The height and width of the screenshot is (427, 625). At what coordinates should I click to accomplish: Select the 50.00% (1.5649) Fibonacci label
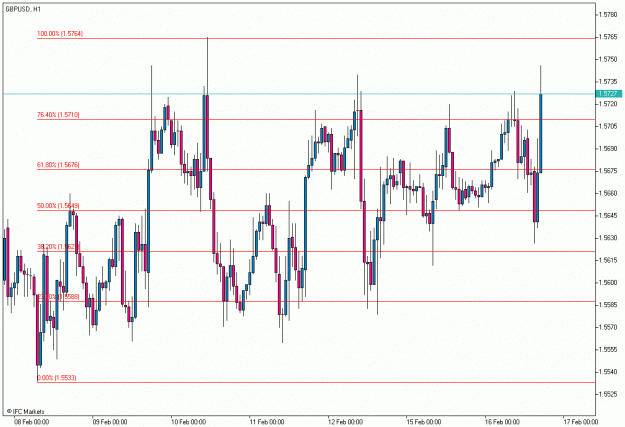point(58,206)
